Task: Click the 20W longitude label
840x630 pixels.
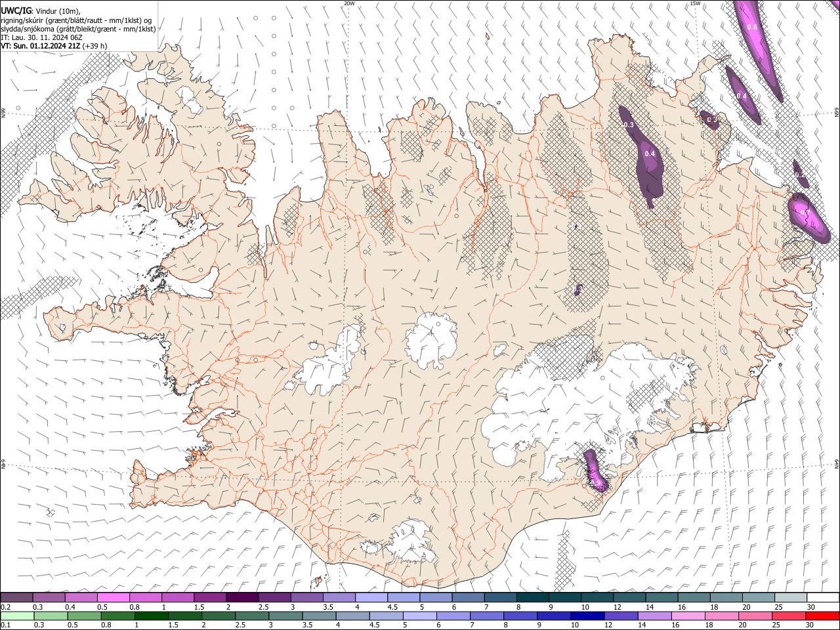Action: click(x=349, y=3)
